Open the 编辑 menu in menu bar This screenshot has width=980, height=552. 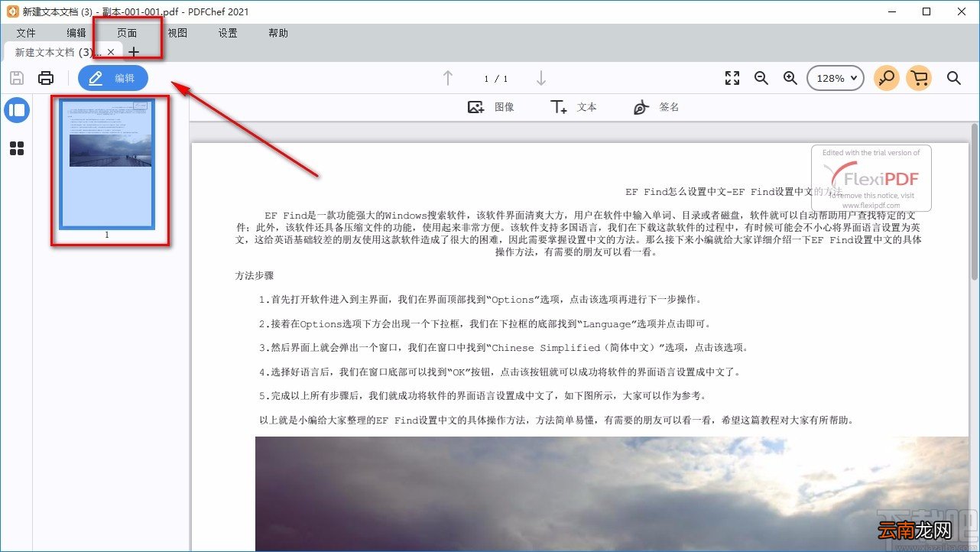coord(76,33)
